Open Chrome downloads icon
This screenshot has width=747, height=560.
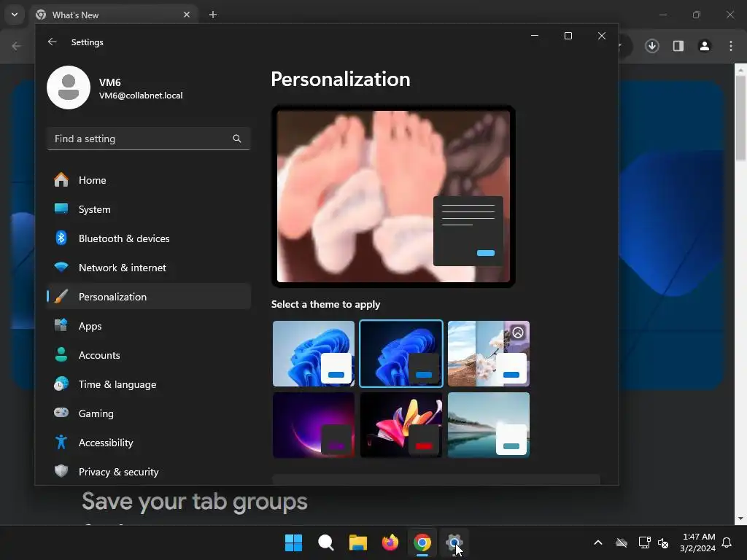tap(651, 46)
